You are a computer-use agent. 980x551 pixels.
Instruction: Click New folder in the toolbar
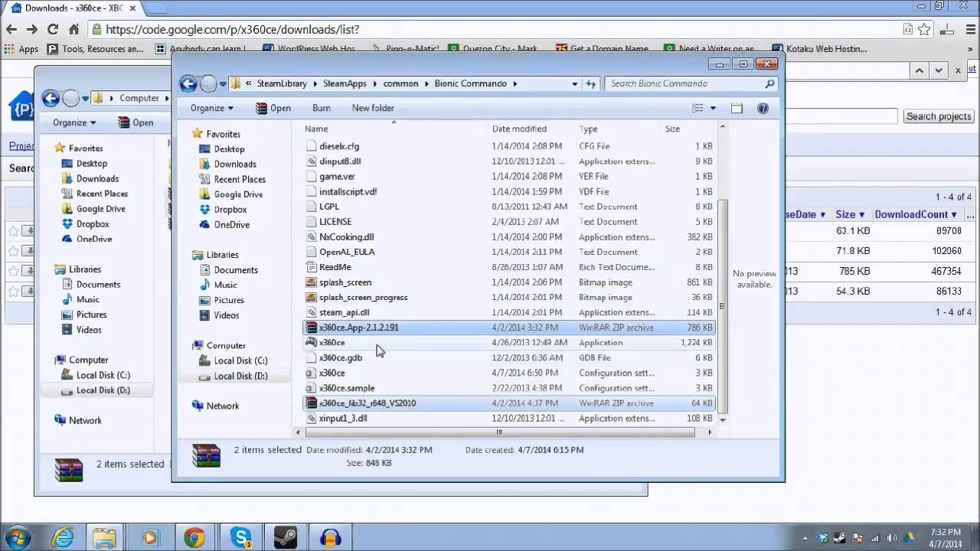373,108
